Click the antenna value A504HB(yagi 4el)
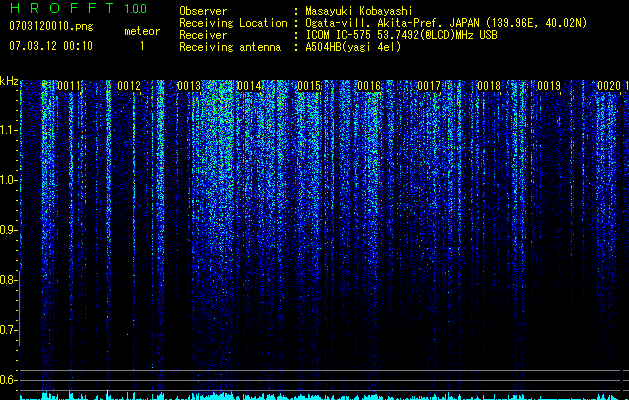 [x=353, y=47]
